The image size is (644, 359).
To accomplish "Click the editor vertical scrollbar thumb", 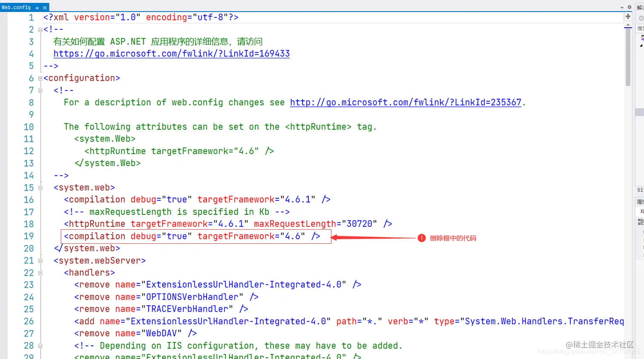I will [x=628, y=57].
